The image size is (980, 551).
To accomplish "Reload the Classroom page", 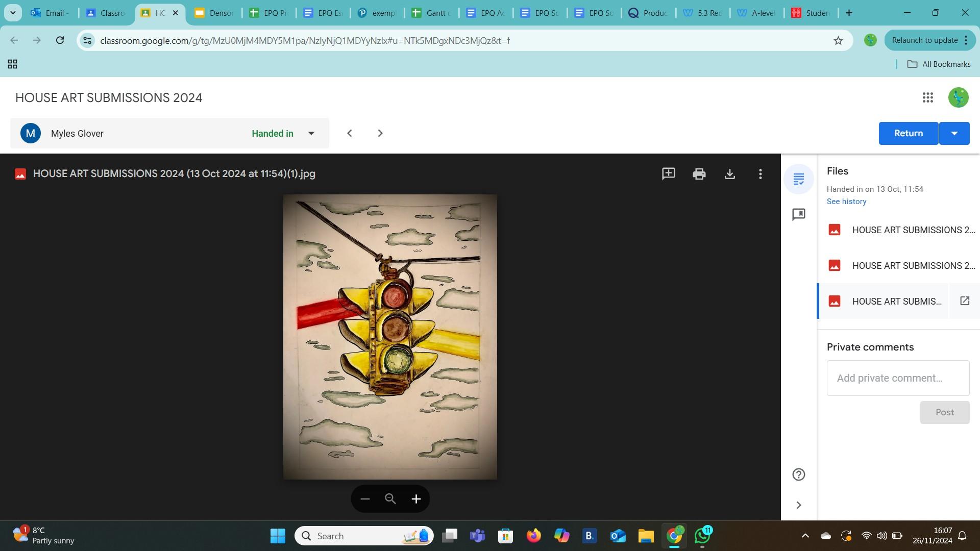I will coord(60,40).
